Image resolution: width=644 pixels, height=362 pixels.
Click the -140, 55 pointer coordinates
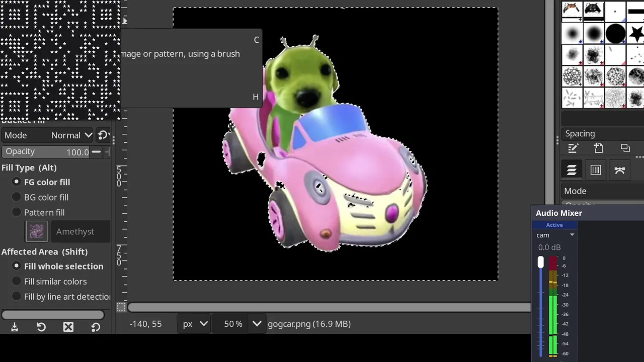pos(145,324)
